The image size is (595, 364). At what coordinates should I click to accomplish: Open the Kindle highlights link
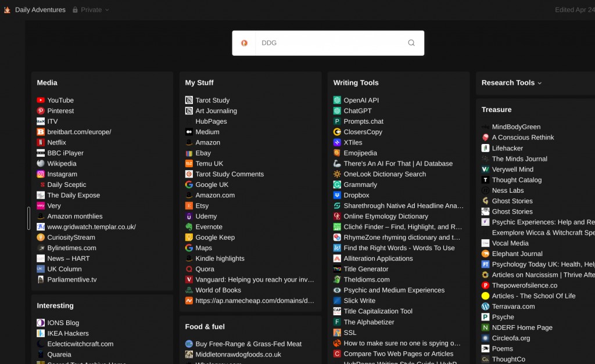point(220,258)
